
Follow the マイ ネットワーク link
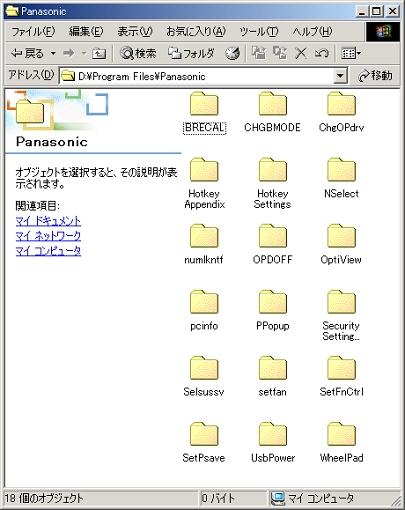[x=48, y=236]
